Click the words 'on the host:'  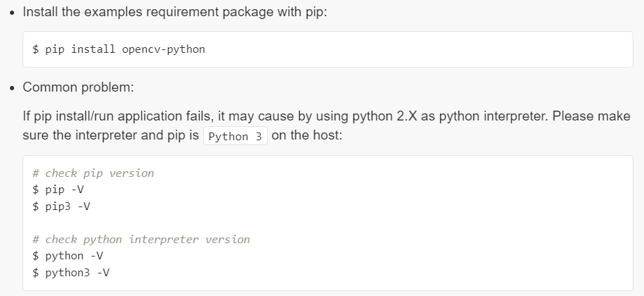pyautogui.click(x=307, y=135)
